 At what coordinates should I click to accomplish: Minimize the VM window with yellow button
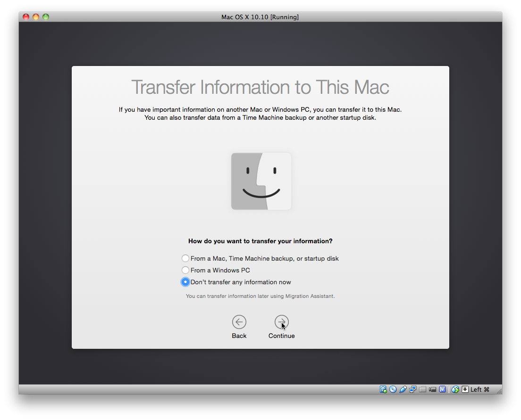point(36,17)
